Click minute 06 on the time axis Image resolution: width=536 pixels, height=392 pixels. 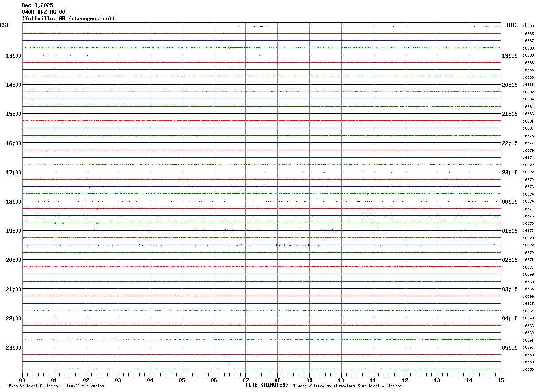pos(214,380)
